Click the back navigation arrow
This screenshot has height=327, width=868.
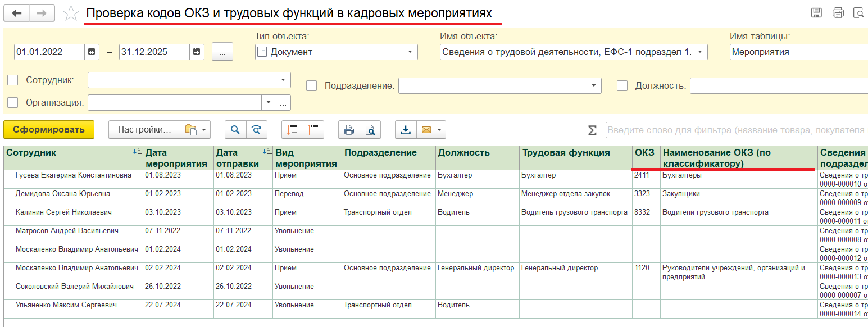tap(17, 13)
